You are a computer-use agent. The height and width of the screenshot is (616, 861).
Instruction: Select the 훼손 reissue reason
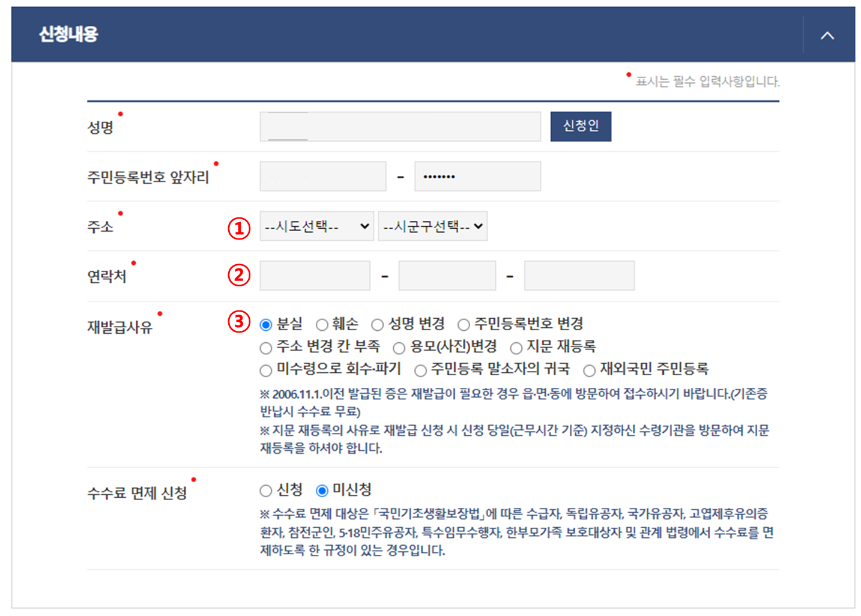(x=322, y=325)
